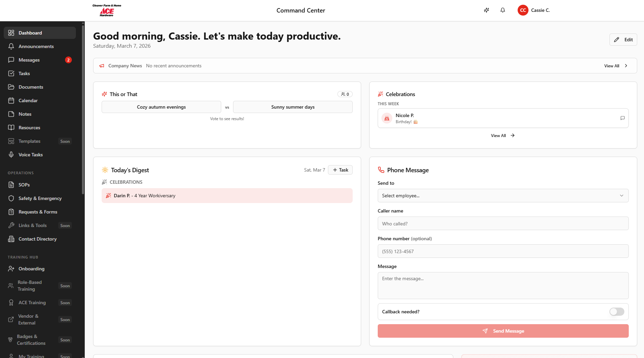Click the Voice Tasks microphone icon
Viewport: 644px width, 358px height.
pyautogui.click(x=11, y=155)
